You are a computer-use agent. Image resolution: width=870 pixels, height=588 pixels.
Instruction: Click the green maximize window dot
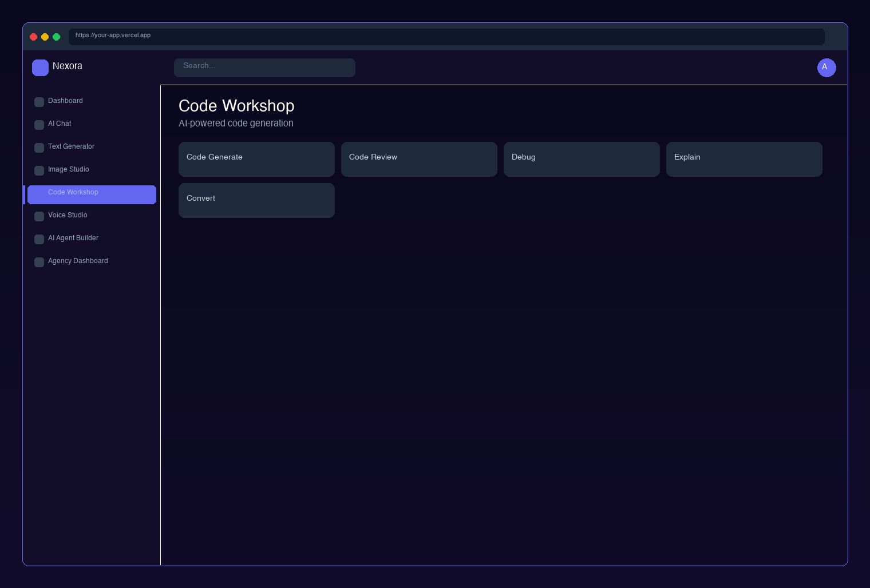[x=56, y=37]
